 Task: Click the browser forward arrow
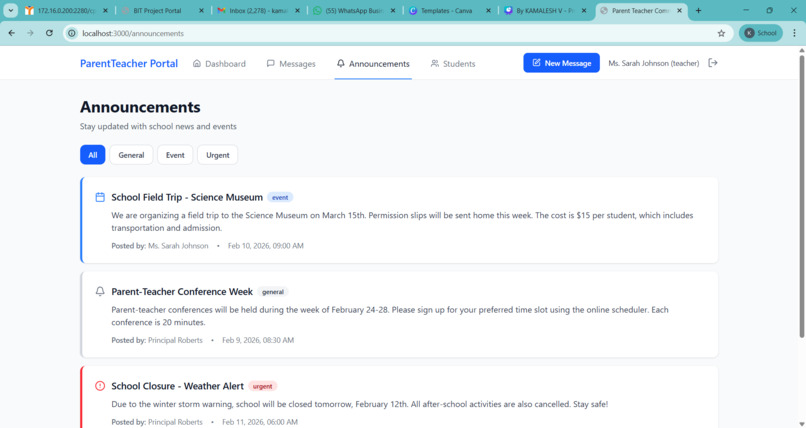[30, 33]
